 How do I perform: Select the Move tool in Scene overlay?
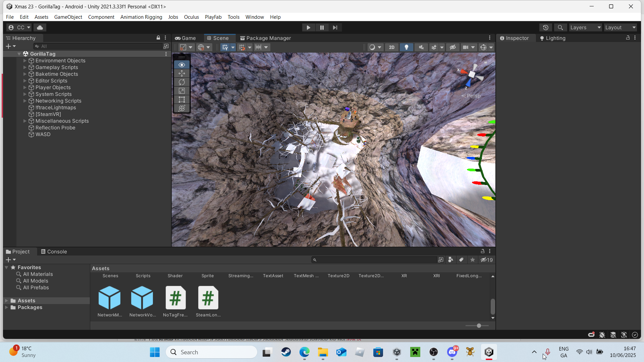pyautogui.click(x=181, y=73)
